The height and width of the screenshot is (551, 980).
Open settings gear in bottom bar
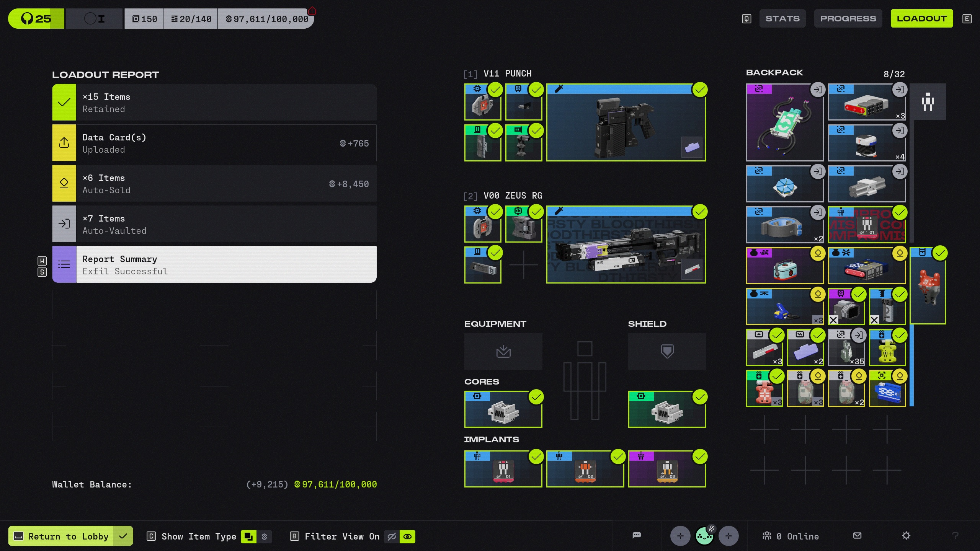click(906, 536)
